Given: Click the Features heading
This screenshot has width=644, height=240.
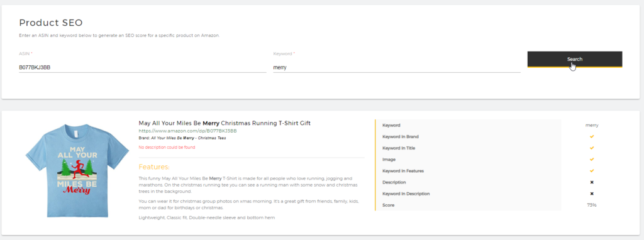Looking at the screenshot, I should 154,167.
